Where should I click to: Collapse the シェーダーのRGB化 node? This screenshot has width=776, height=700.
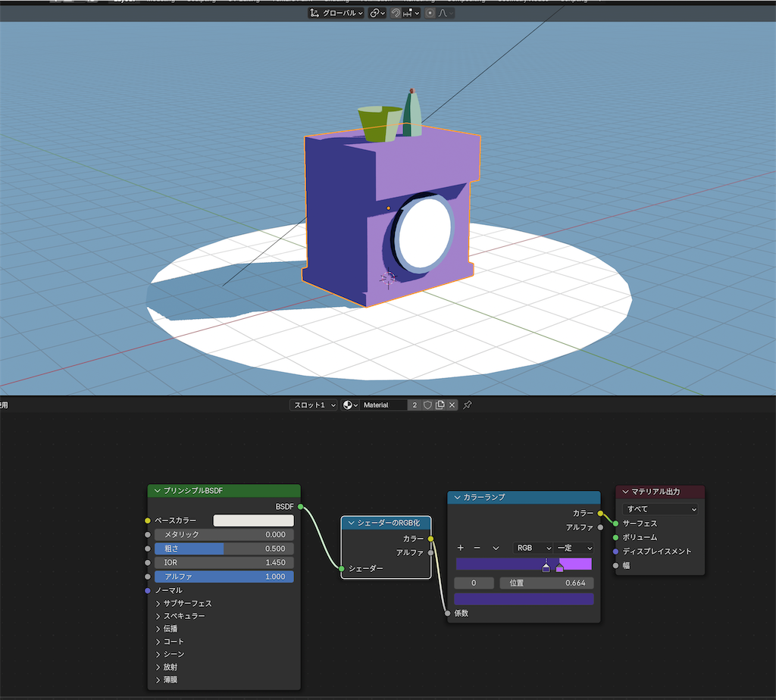tap(352, 523)
